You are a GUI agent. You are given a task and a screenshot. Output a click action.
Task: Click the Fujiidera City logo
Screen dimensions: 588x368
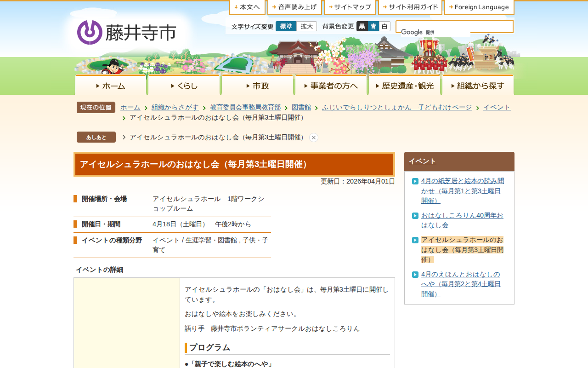click(x=127, y=32)
